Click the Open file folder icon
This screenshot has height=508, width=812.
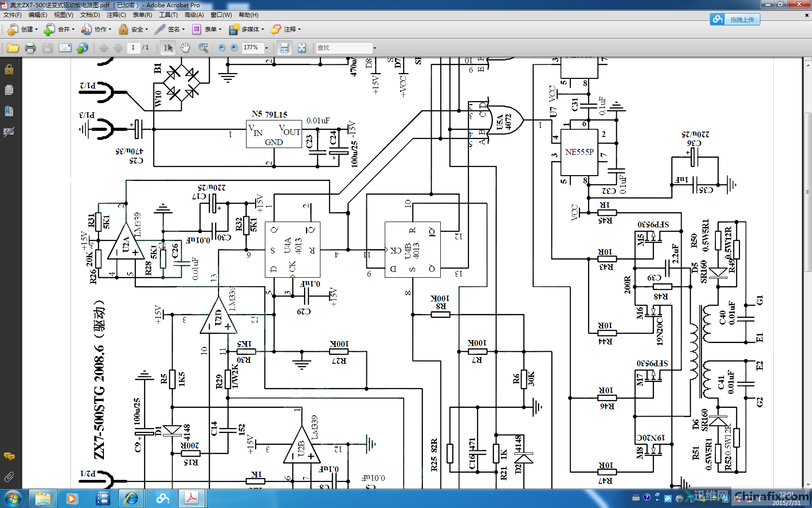[13, 48]
